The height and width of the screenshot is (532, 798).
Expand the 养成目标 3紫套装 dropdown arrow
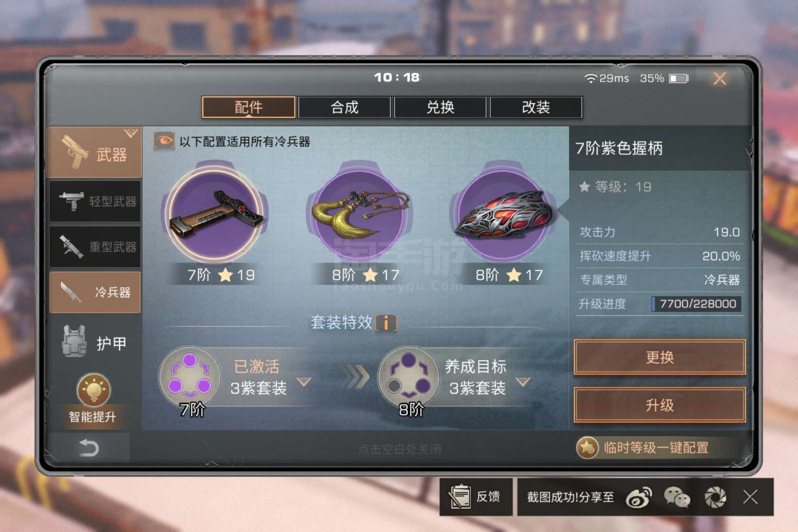[x=523, y=382]
